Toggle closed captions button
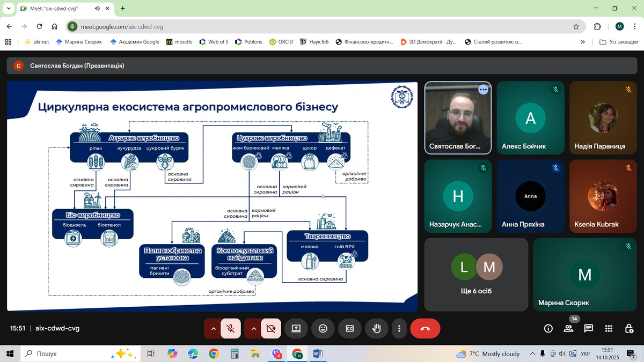This screenshot has width=644, height=362. (349, 328)
